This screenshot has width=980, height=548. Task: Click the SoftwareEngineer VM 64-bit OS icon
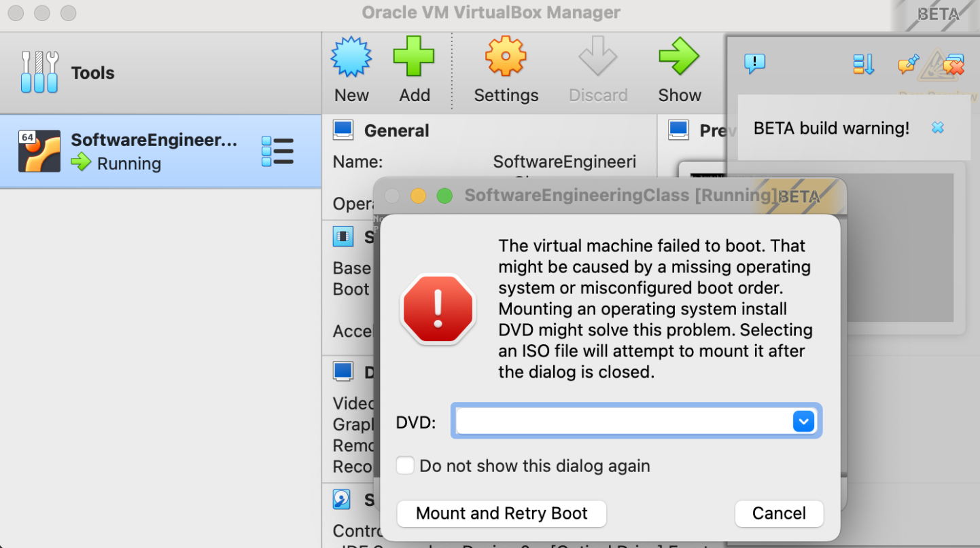coord(39,151)
